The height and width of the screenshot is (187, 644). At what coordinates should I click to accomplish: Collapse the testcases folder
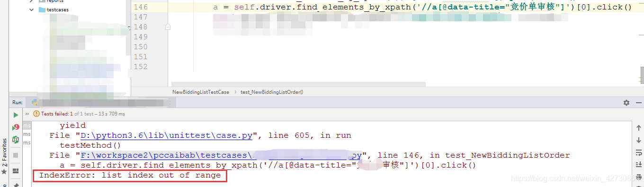pos(31,9)
